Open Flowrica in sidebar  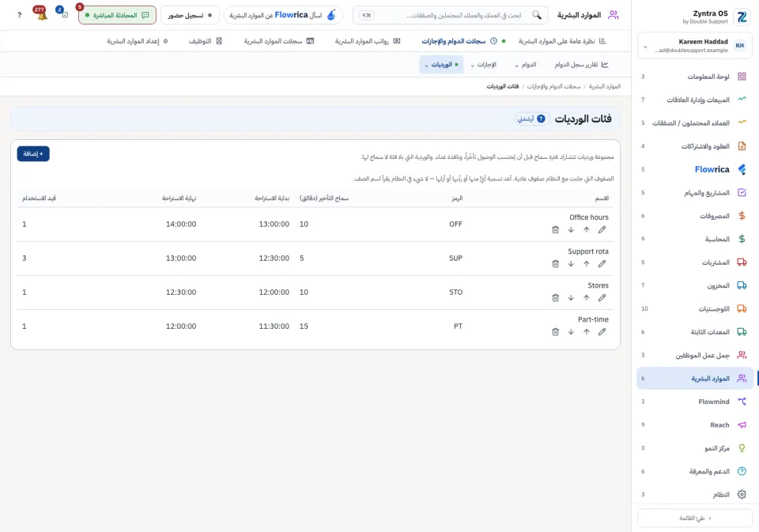click(695, 169)
